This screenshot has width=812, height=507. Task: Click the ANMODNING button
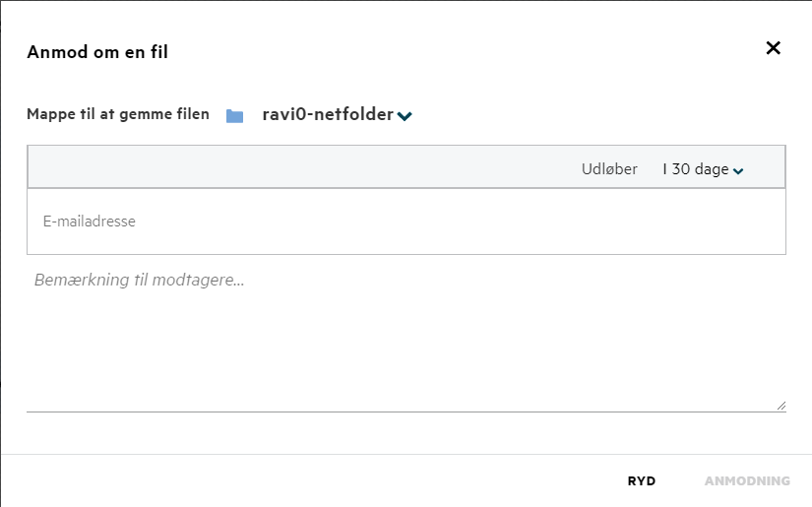(x=747, y=481)
